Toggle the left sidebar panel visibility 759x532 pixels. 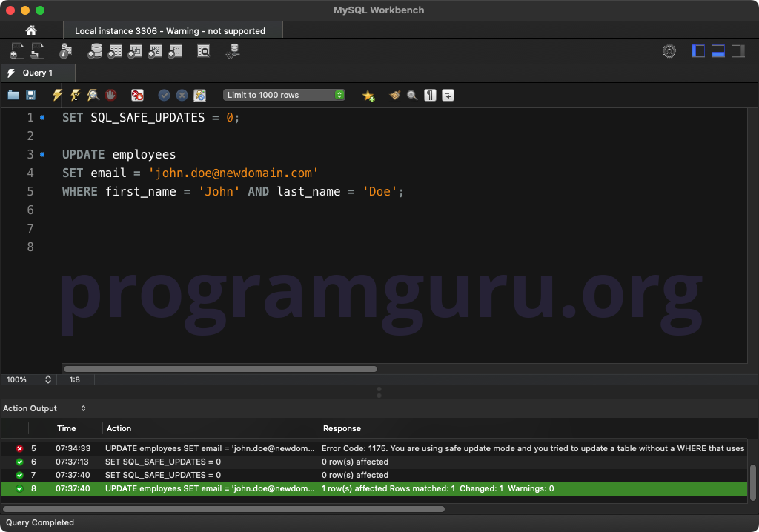click(x=698, y=51)
